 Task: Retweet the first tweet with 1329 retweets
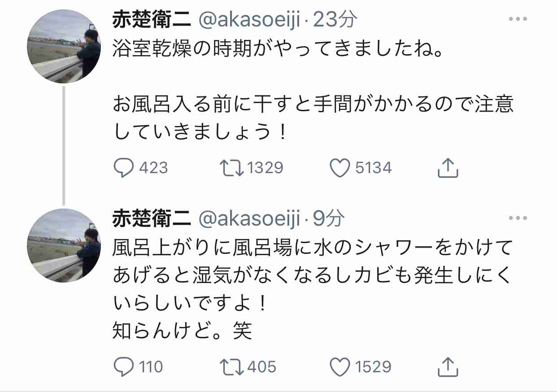click(232, 168)
